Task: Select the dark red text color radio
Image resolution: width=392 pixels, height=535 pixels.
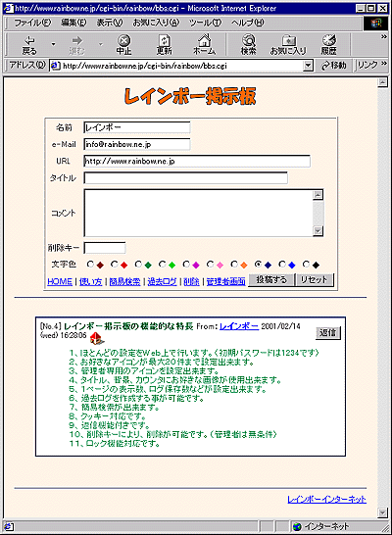Action: [x=90, y=265]
